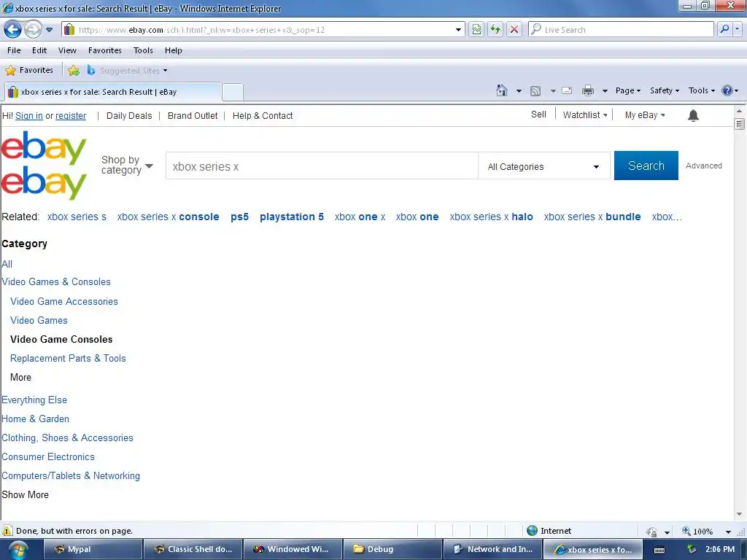Click the Sign in link
The image size is (747, 560).
[29, 116]
